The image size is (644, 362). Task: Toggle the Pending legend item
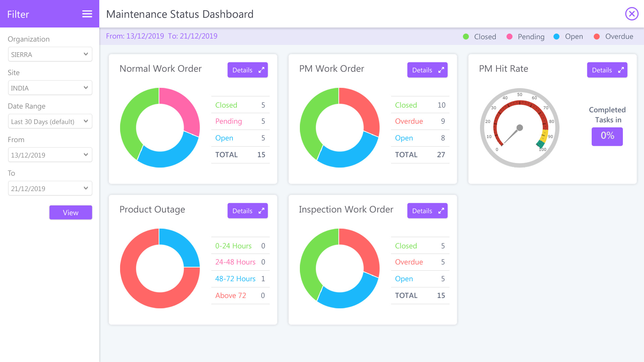click(x=525, y=37)
